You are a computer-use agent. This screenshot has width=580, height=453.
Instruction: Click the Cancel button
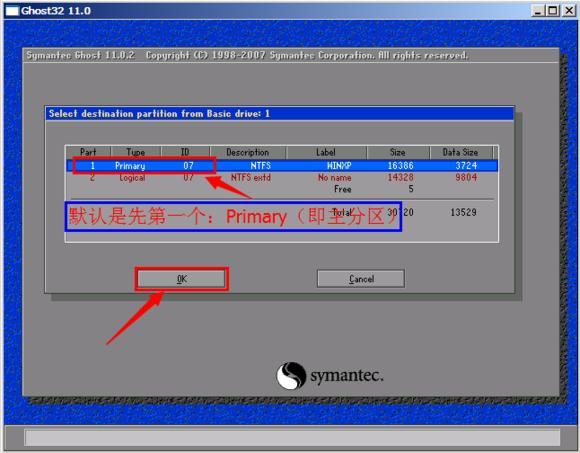pyautogui.click(x=361, y=279)
